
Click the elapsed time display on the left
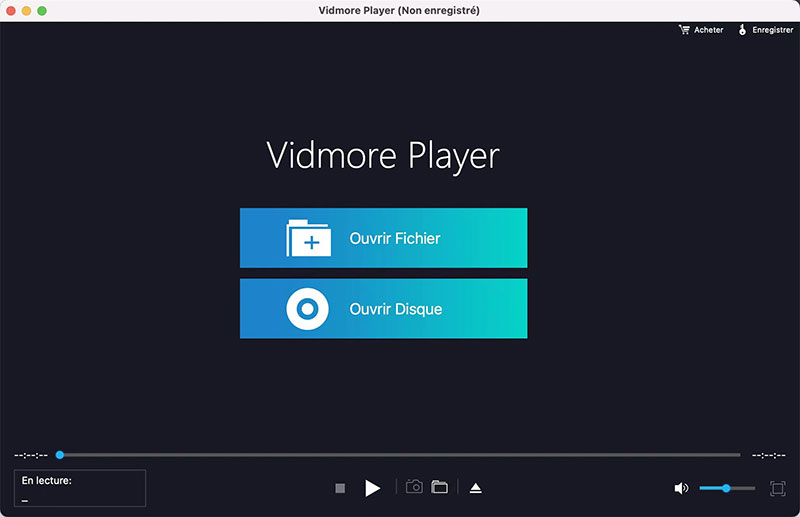click(31, 455)
